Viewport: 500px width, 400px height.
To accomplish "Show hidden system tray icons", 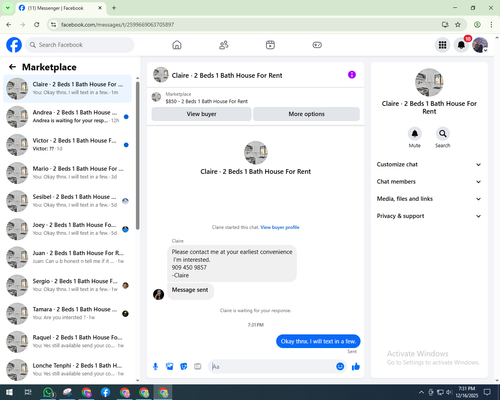I will point(421,392).
